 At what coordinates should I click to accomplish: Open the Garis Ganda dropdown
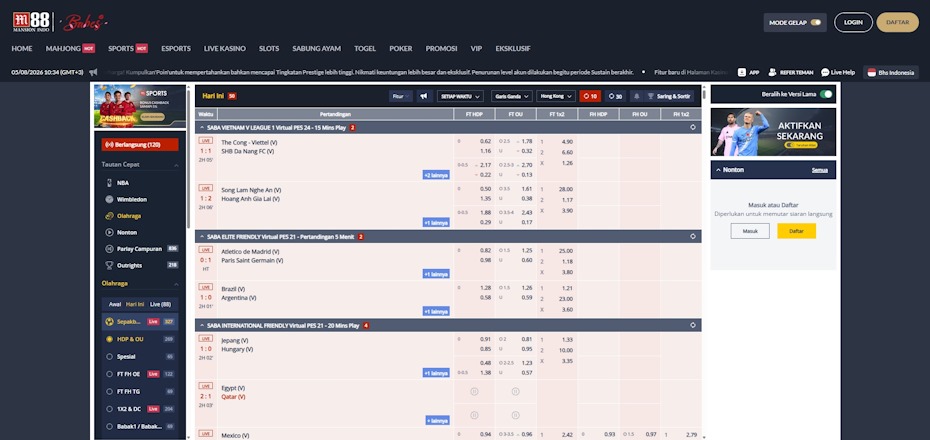[x=511, y=96]
